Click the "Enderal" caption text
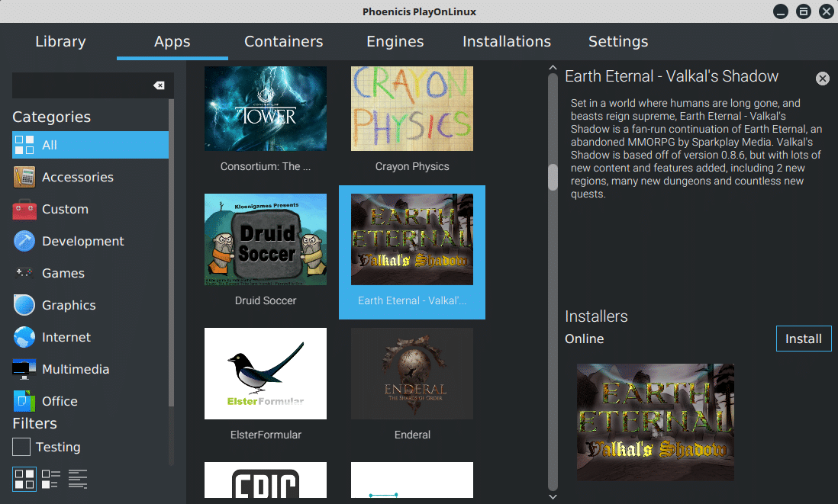The width and height of the screenshot is (838, 504). click(412, 435)
